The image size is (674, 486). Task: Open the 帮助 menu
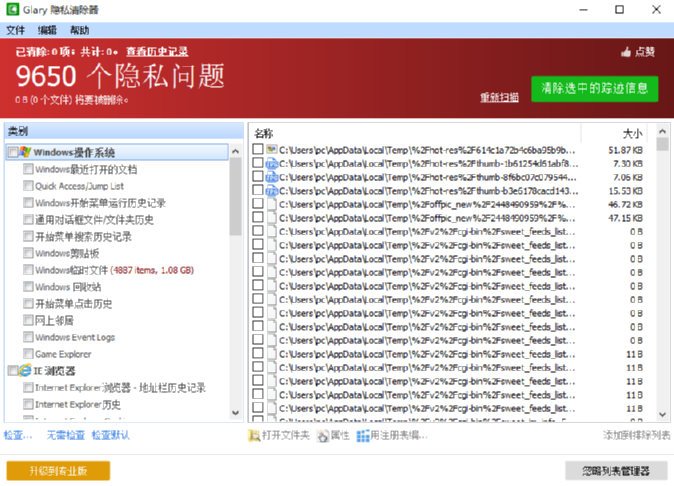(x=80, y=30)
